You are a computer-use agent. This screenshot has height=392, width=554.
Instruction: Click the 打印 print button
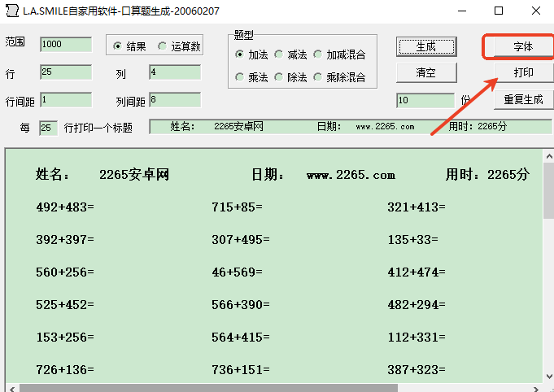click(x=523, y=73)
